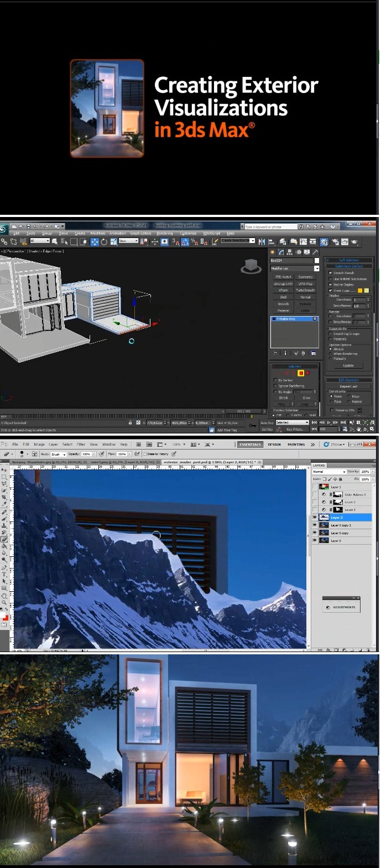Click the Repeat Last button

[x=348, y=386]
